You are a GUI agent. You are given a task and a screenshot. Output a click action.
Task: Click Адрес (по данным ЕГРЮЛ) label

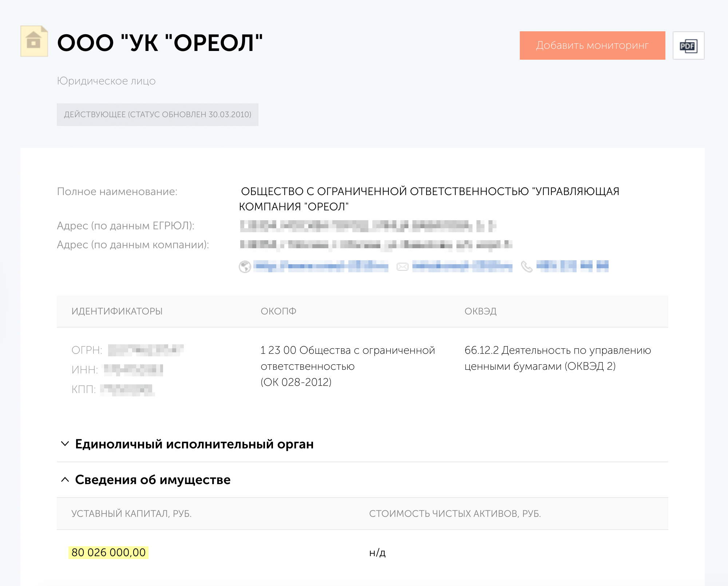coord(126,226)
